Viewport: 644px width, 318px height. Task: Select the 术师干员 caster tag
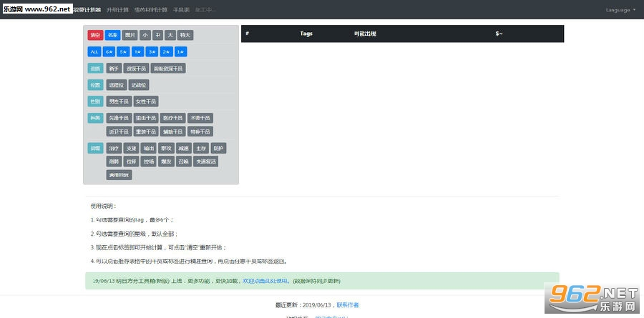coord(200,118)
